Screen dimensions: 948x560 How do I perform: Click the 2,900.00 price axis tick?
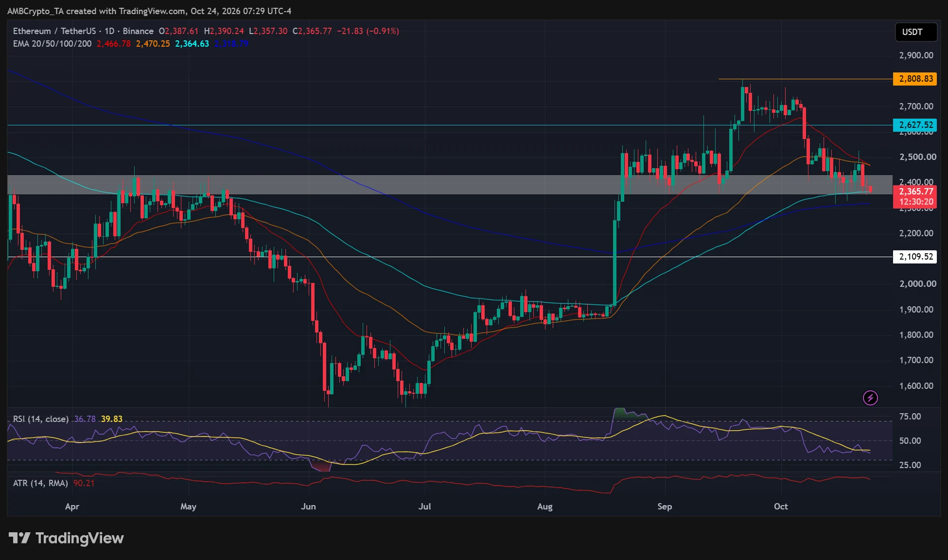point(916,55)
